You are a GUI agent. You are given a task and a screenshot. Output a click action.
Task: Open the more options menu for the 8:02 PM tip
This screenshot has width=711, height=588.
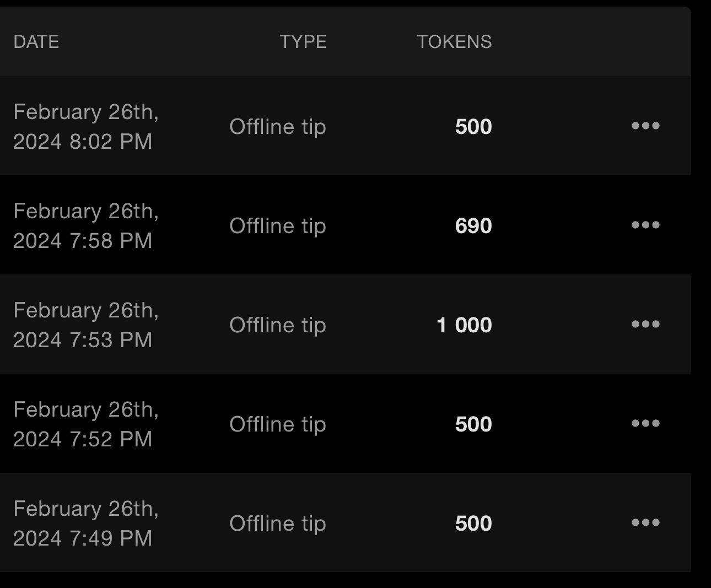645,126
